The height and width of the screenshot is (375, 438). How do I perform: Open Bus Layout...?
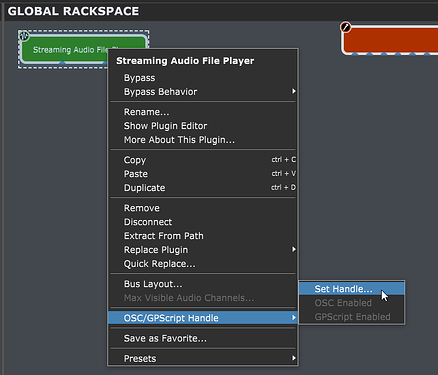coord(203,284)
